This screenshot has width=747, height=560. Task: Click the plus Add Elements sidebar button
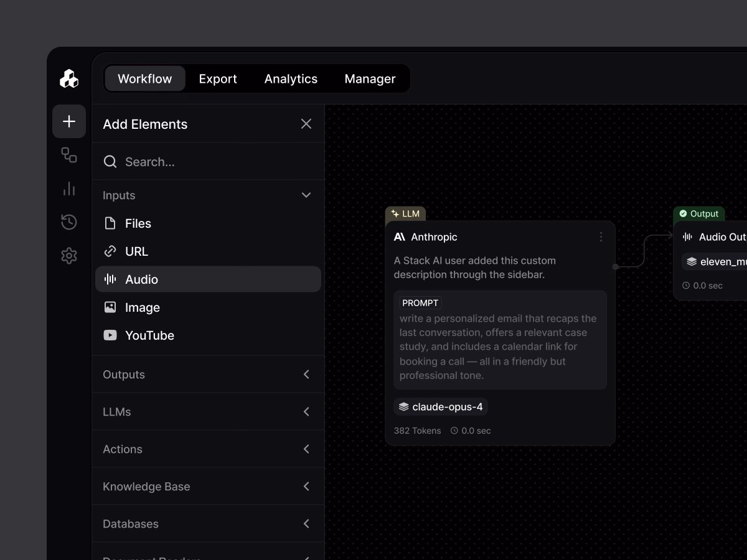click(69, 121)
